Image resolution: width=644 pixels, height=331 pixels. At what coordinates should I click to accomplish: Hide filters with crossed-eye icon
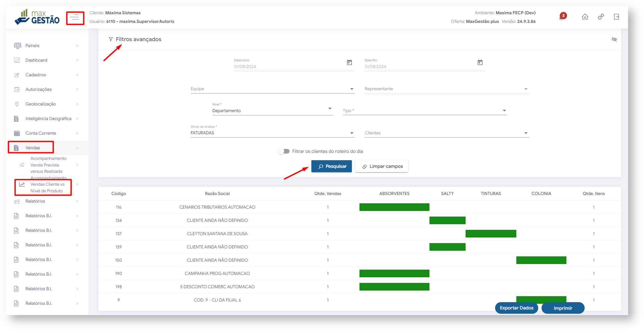pos(614,39)
